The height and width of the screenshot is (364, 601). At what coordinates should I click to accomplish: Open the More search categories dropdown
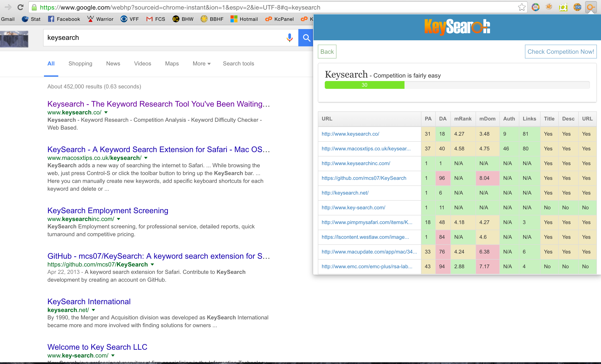[x=201, y=63]
